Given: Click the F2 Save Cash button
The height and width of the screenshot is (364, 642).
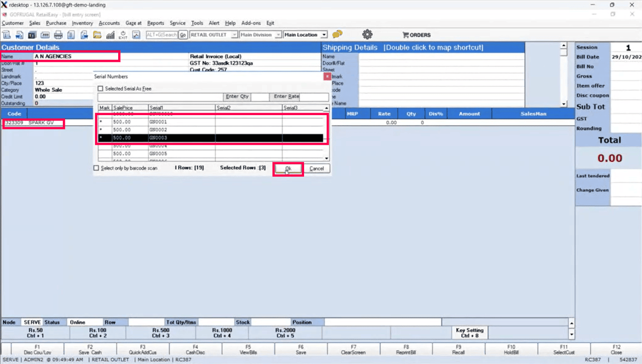Looking at the screenshot, I should [x=90, y=350].
